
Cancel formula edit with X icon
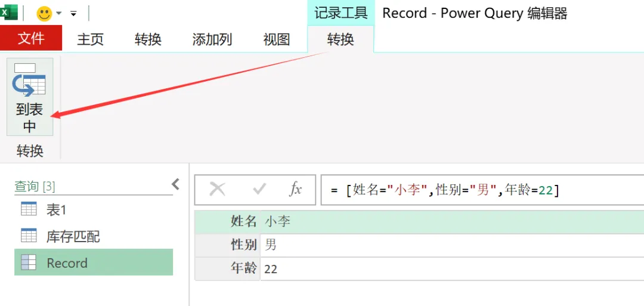pyautogui.click(x=217, y=189)
